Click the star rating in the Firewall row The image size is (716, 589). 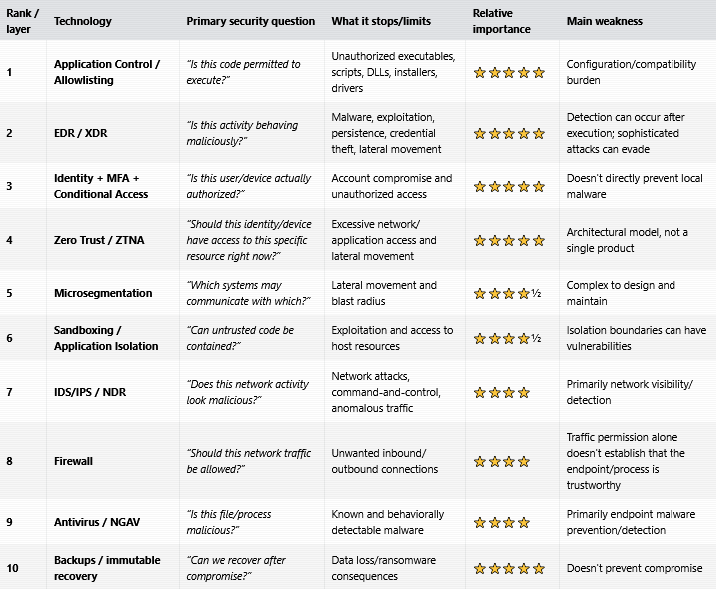[x=502, y=462]
